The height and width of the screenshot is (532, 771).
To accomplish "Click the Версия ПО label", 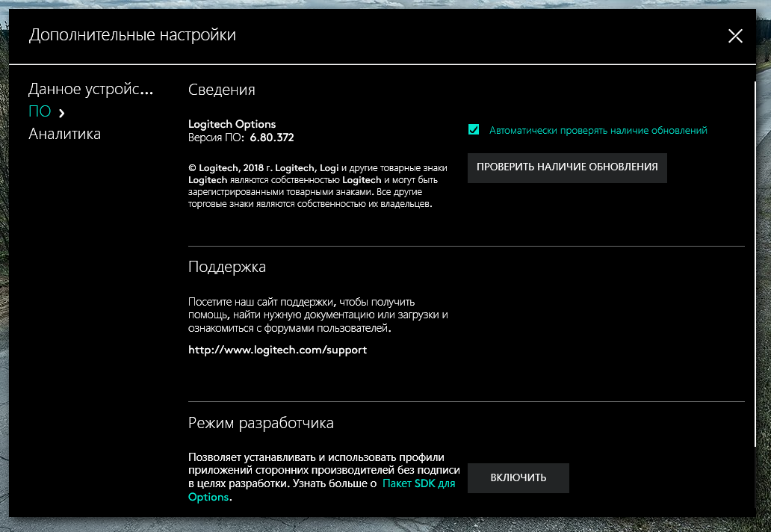I will (x=217, y=137).
